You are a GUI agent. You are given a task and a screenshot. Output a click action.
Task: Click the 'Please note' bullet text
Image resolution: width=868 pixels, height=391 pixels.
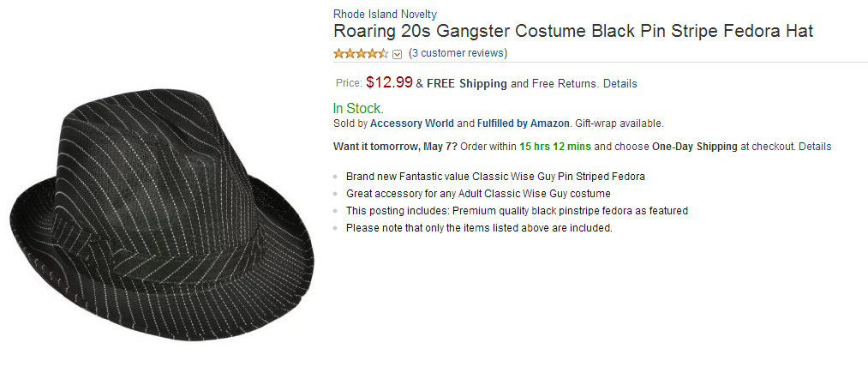coord(479,228)
